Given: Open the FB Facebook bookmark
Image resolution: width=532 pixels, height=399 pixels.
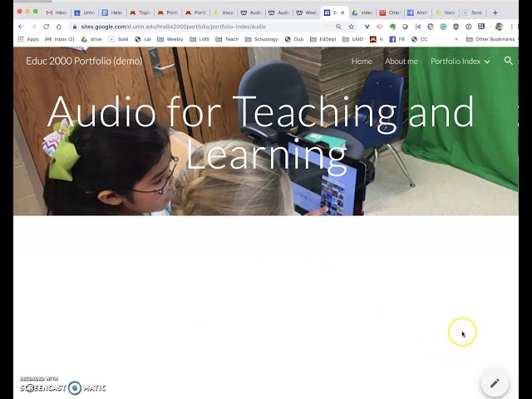Looking at the screenshot, I should point(397,39).
